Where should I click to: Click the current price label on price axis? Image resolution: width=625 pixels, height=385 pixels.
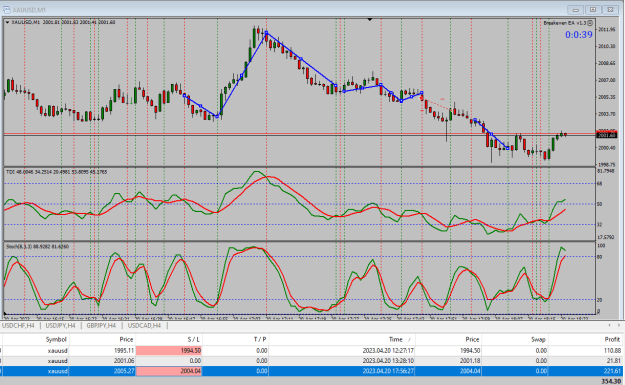tap(607, 136)
